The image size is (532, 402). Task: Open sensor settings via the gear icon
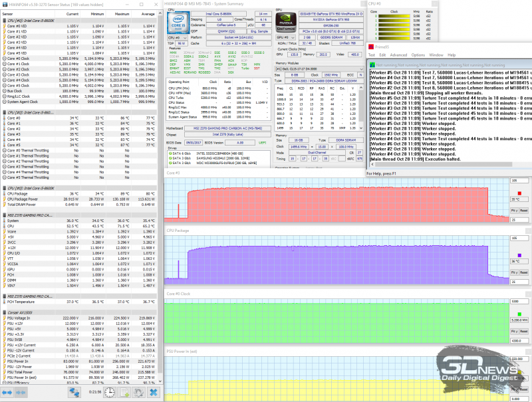138,393
